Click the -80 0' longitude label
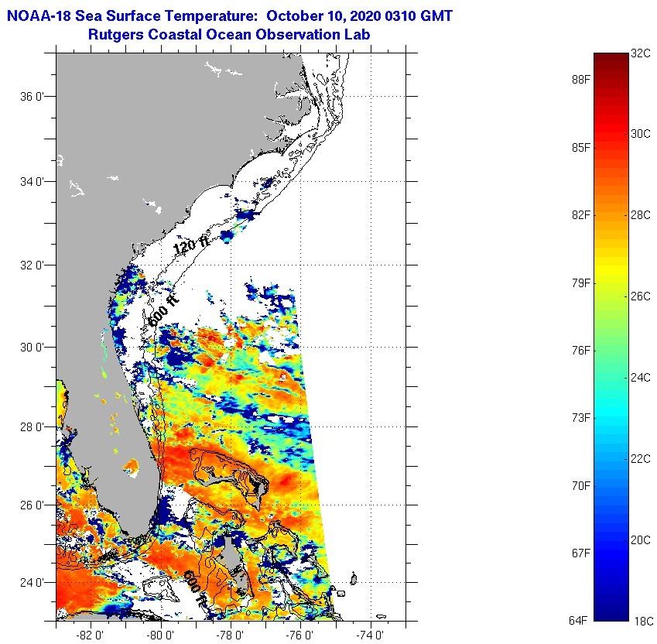 tap(160, 635)
